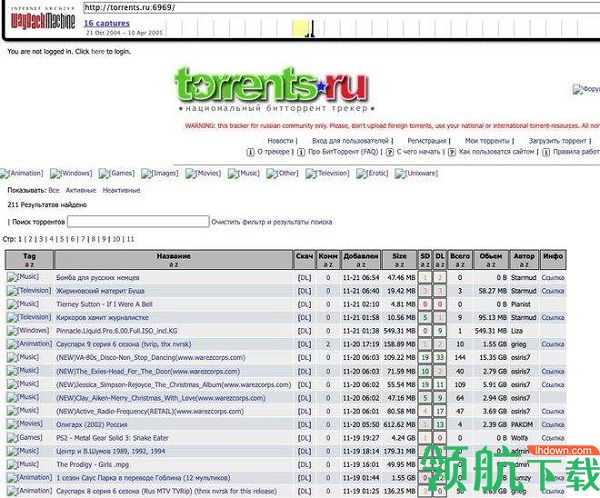Open Jessica Simpson Christmas Album torrent
This screenshot has width=600, height=498.
pyautogui.click(x=173, y=384)
